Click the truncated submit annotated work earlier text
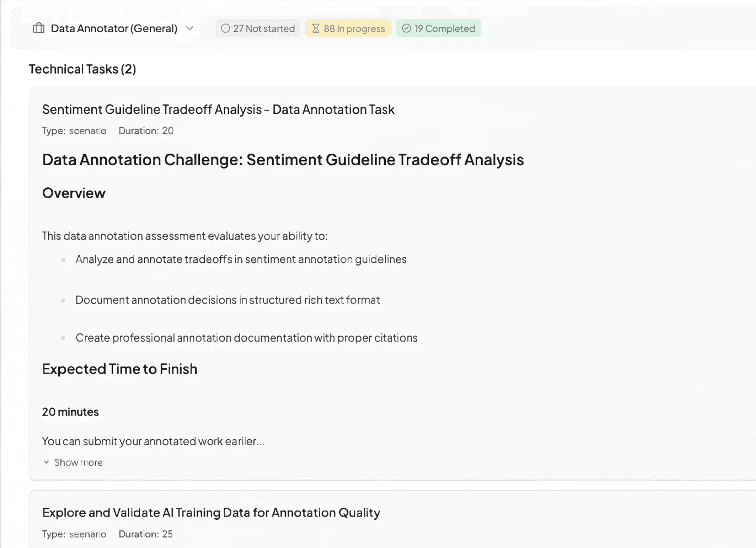Viewport: 756px width, 548px height. click(x=153, y=441)
